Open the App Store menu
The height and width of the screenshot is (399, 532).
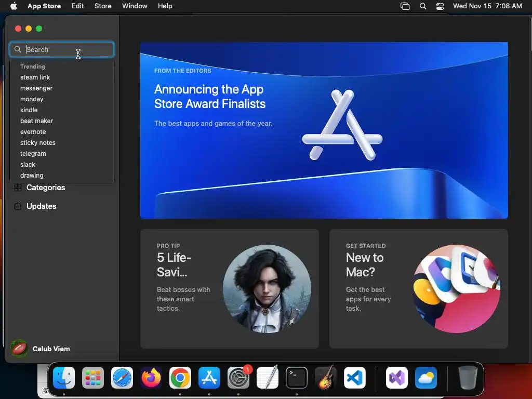(44, 6)
